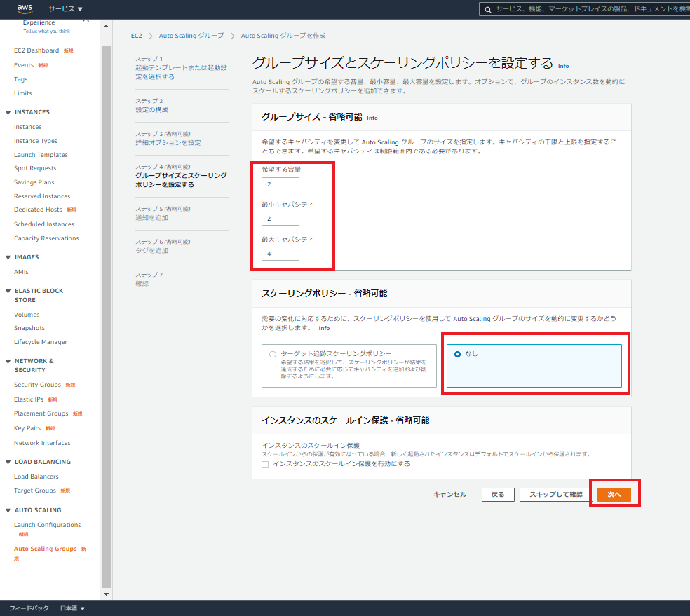Collapse the IMAGES section
The width and height of the screenshot is (690, 616).
(x=8, y=258)
